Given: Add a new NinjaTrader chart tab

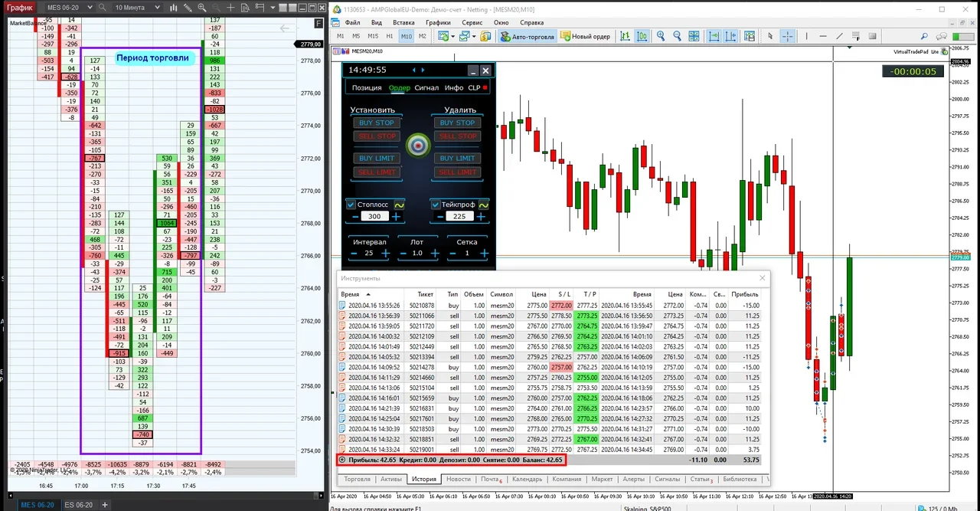Looking at the screenshot, I should click(105, 505).
